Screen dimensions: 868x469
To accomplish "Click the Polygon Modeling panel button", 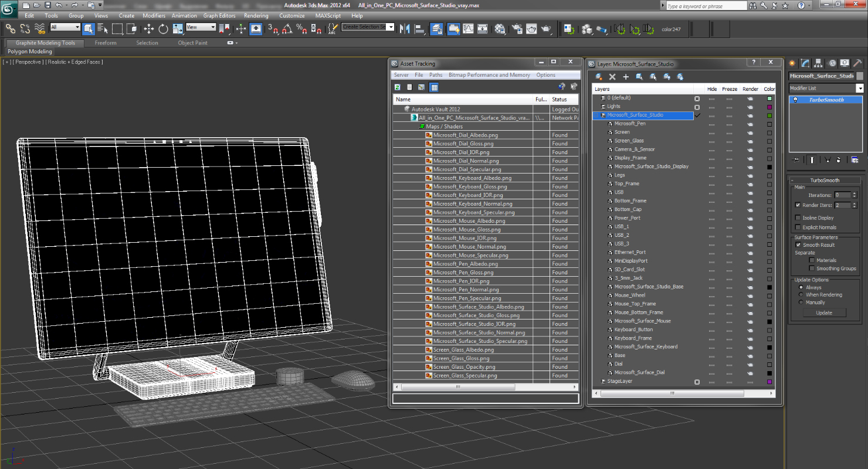I will pos(30,52).
